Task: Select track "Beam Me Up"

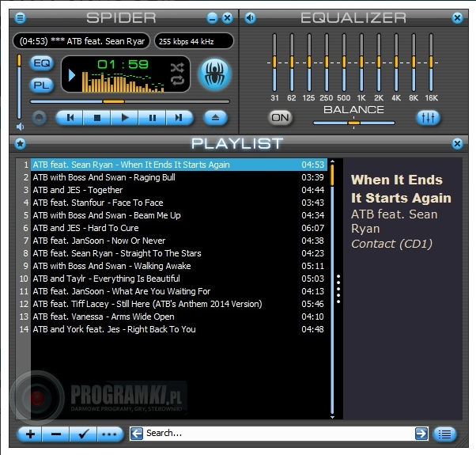Action: (x=179, y=215)
